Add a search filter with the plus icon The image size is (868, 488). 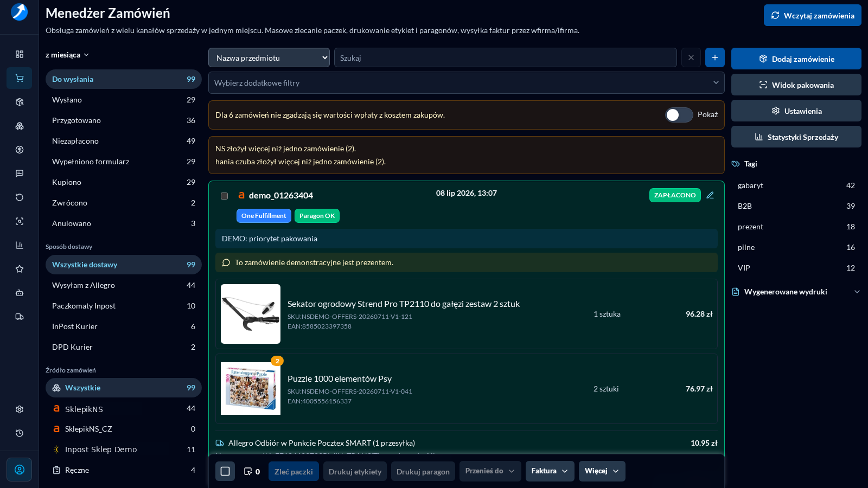pos(715,57)
